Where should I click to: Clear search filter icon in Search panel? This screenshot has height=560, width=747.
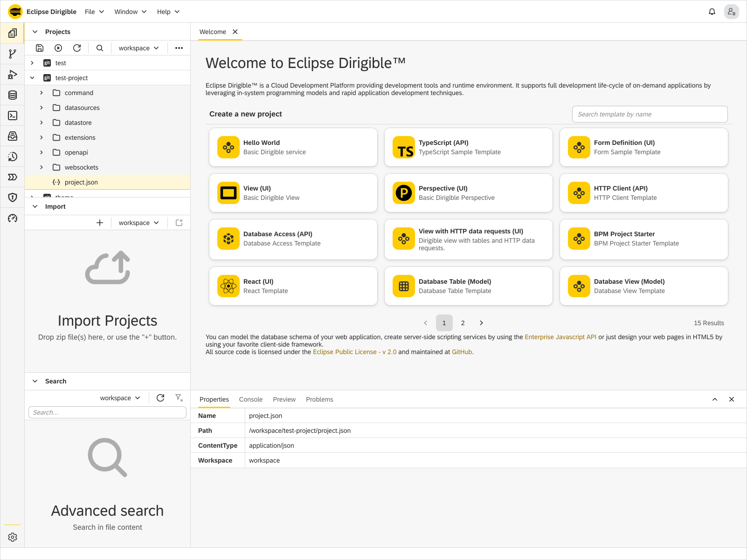tap(179, 398)
